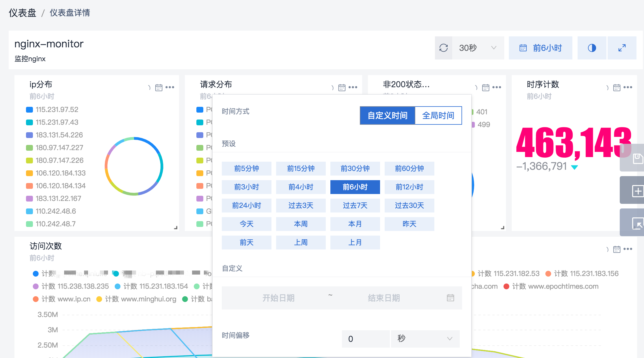Image resolution: width=644 pixels, height=358 pixels.
Task: Click the refresh icon next to 30秒
Action: point(444,48)
